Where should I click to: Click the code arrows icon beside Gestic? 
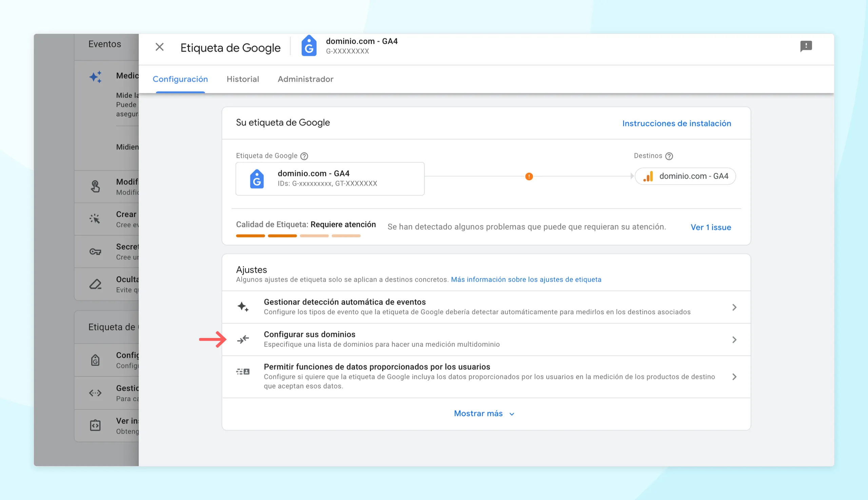tap(95, 393)
